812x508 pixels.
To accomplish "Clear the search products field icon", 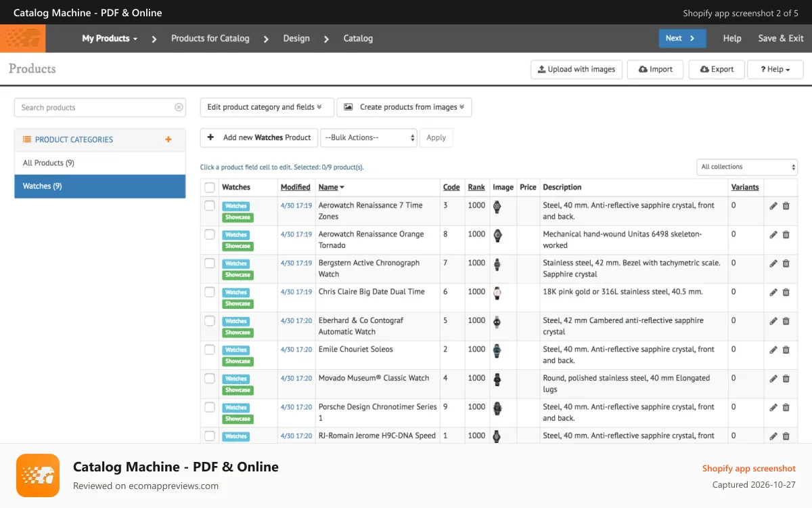I will pyautogui.click(x=179, y=107).
